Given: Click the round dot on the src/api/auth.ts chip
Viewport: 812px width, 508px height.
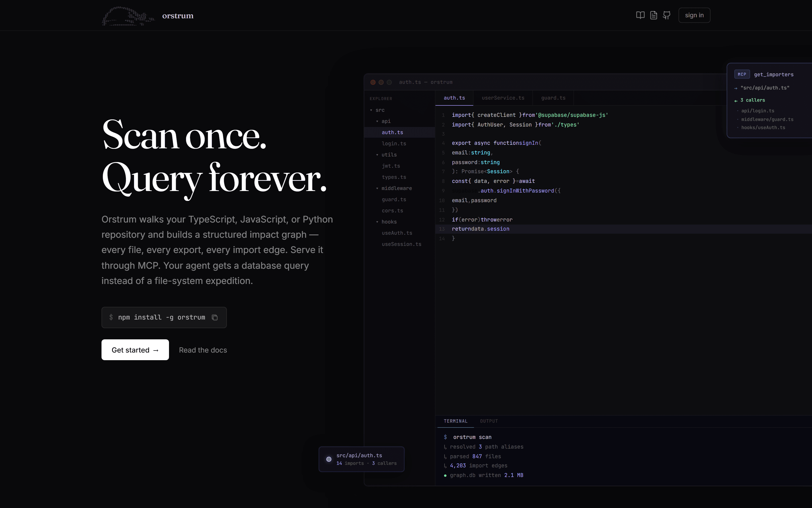Looking at the screenshot, I should (329, 459).
